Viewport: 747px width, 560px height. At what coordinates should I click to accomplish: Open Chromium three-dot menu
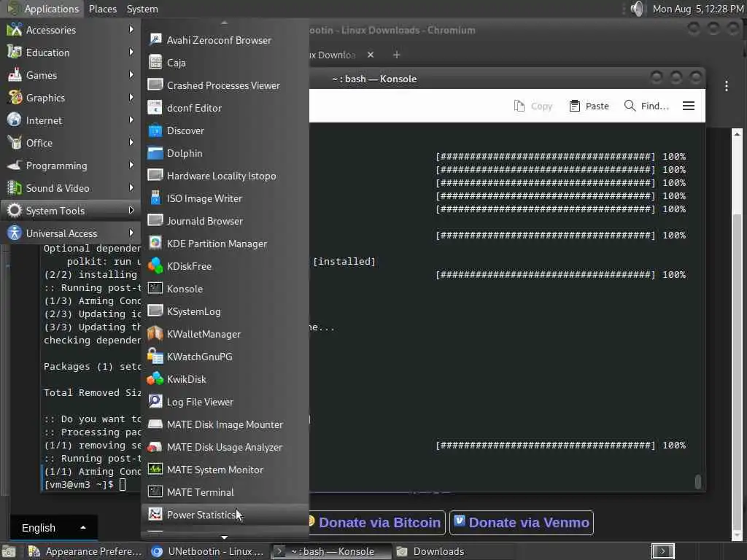tap(726, 86)
